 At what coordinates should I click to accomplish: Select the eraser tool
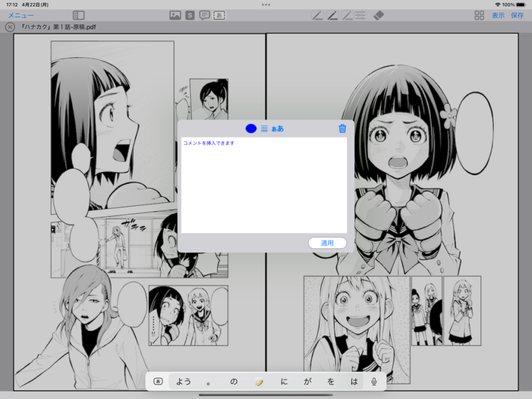click(x=379, y=15)
